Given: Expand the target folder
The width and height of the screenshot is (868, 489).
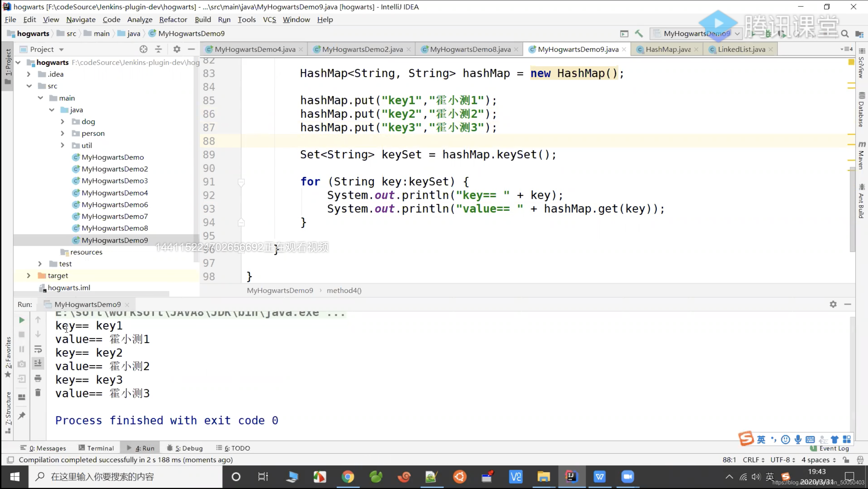Looking at the screenshot, I should click(29, 276).
